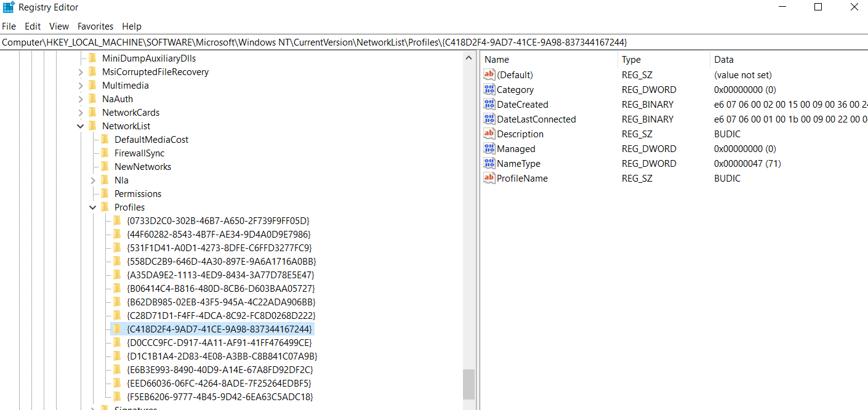Click the folder icon of Multimedia key
Screen dimensions: 868x410
pos(92,85)
